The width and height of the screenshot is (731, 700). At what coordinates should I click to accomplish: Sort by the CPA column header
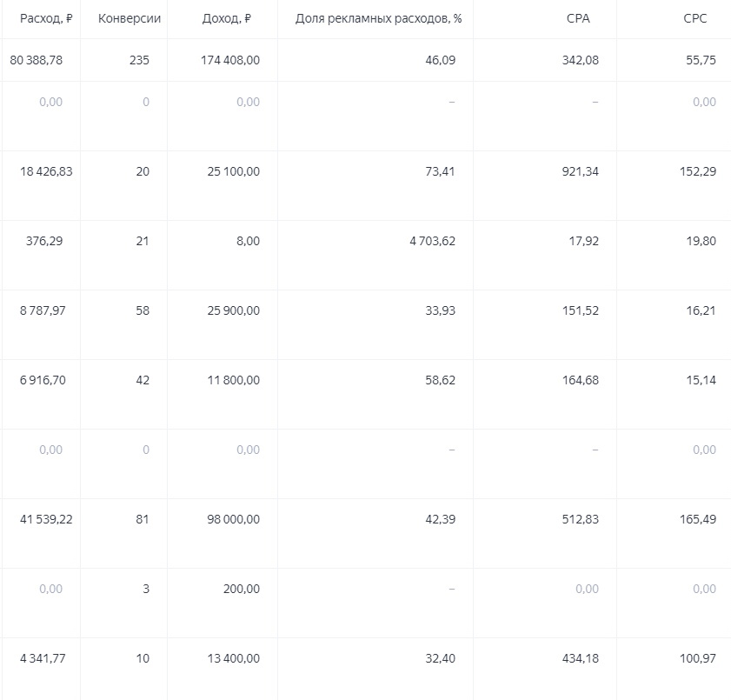578,19
